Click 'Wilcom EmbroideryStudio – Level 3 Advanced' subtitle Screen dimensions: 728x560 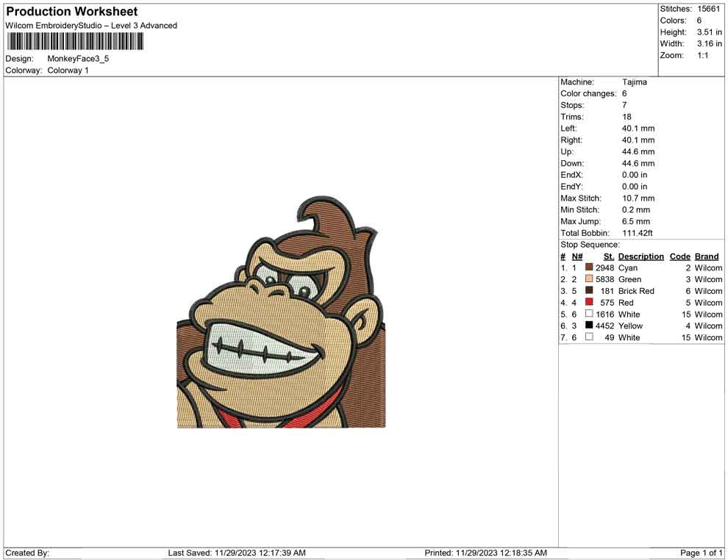point(91,26)
